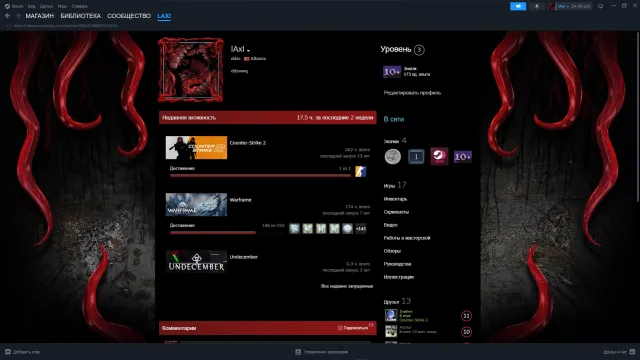The image size is (640, 360).
Task: Open the Игры 17 games link
Action: 395,185
